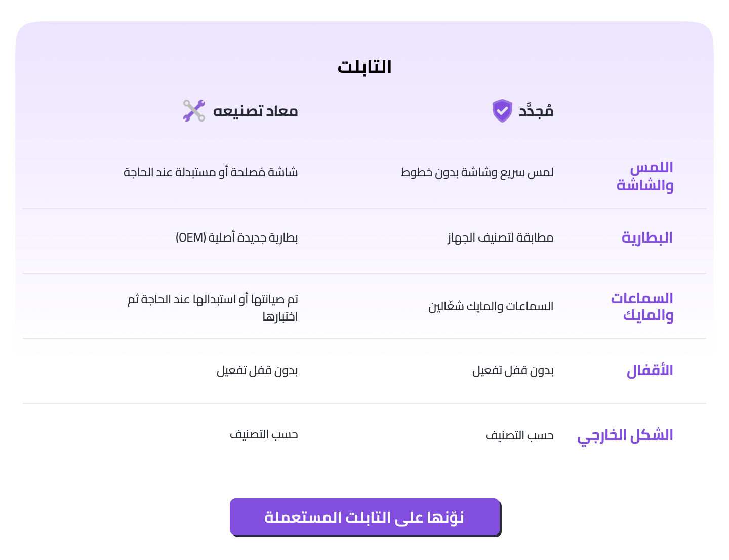Click the شاشة مُصلحة أو مستبدلة text
The height and width of the screenshot is (560, 729).
point(211,173)
